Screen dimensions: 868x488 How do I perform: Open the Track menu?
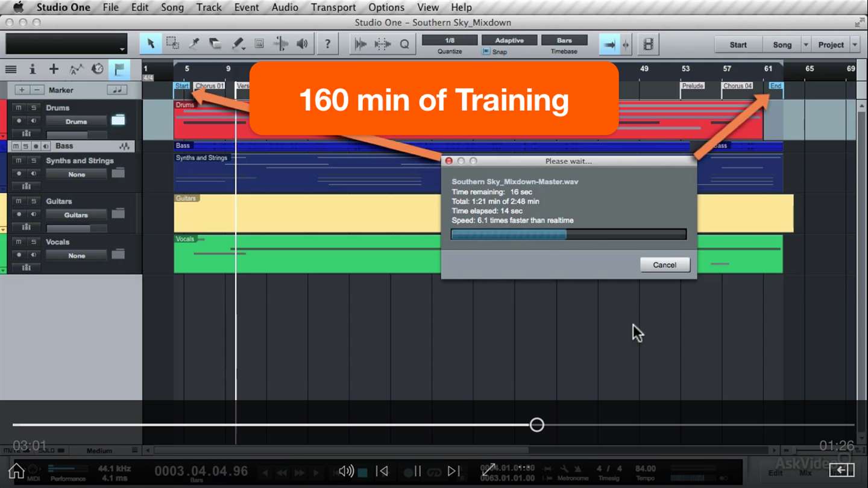[x=209, y=7]
